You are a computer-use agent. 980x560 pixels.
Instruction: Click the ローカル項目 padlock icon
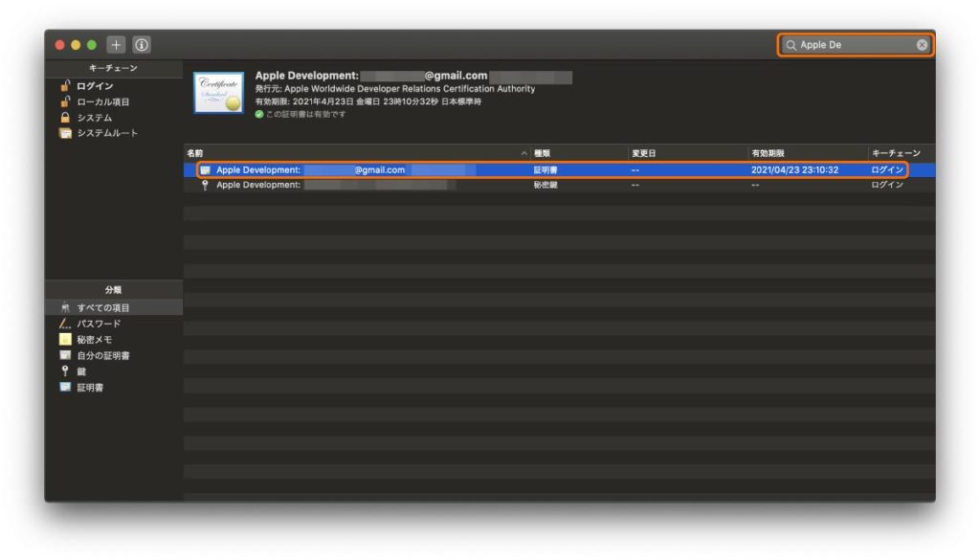[x=65, y=101]
